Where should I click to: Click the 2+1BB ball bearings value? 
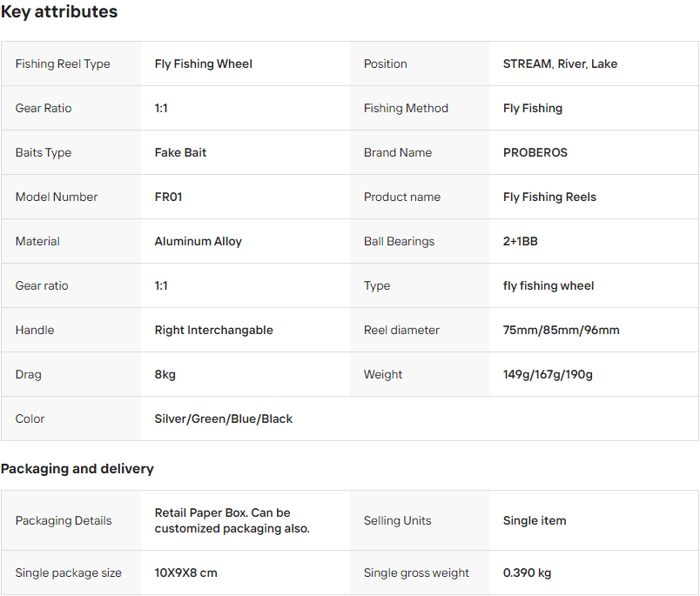[520, 241]
